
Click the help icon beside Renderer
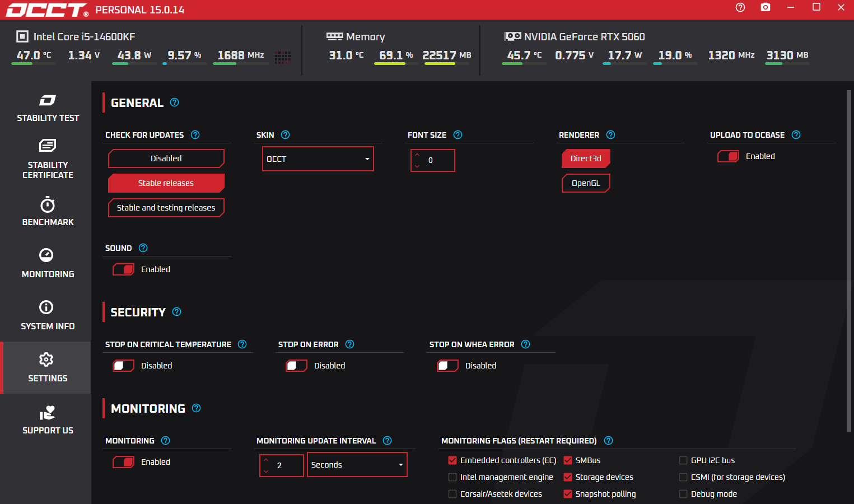[611, 135]
